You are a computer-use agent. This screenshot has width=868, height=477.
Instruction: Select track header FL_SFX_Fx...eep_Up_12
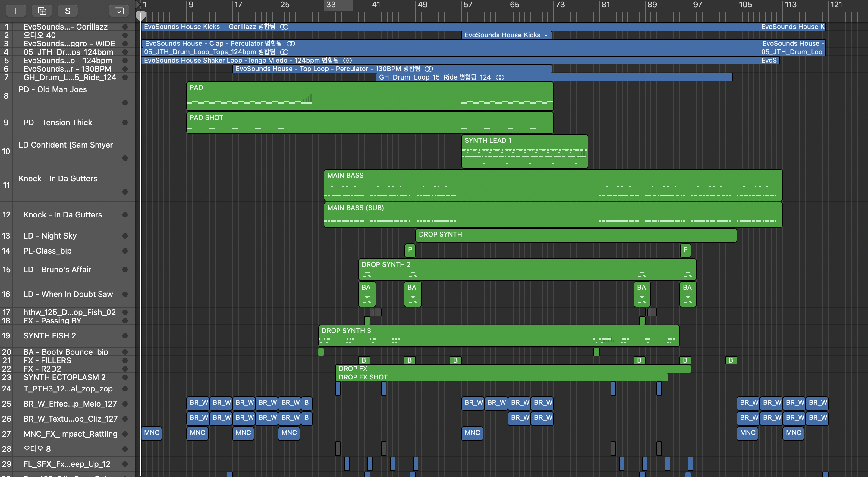coord(68,464)
